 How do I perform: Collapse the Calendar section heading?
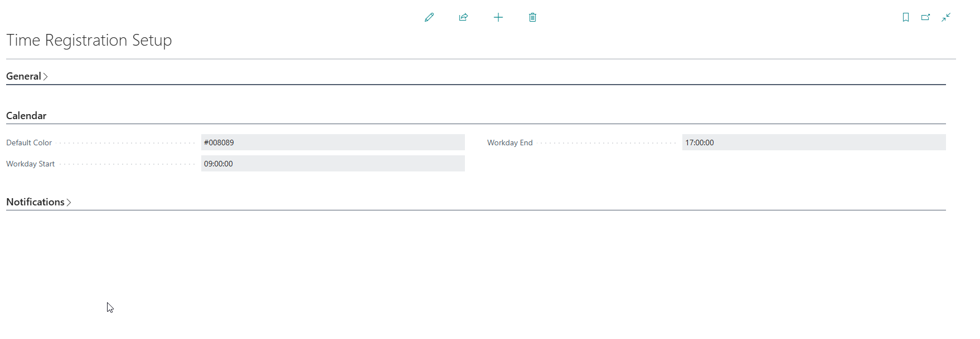26,116
